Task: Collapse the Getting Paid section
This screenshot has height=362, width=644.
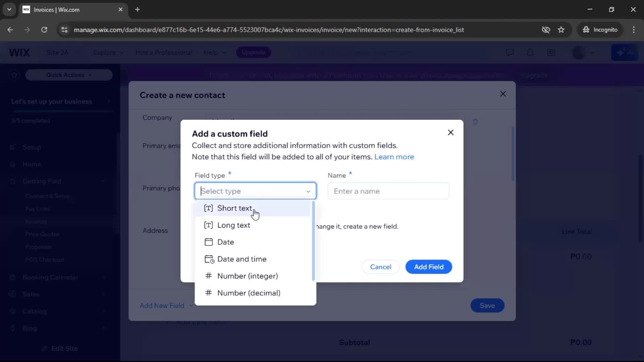Action: (x=103, y=181)
